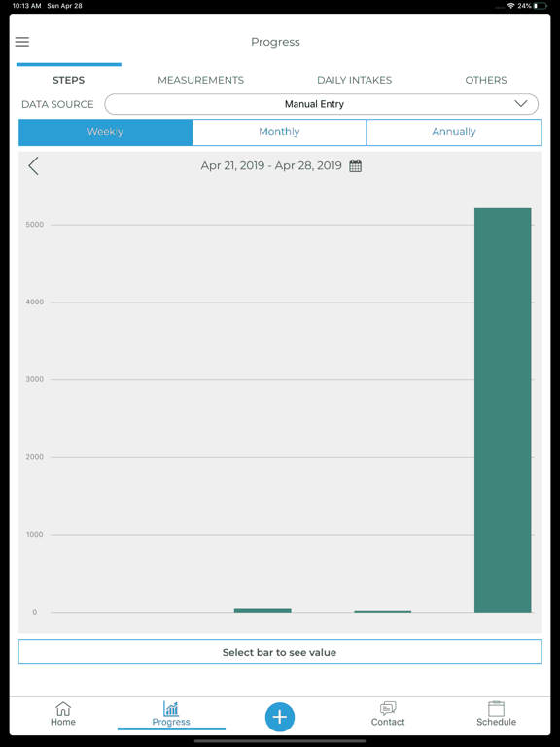Open the Apr 21 - Apr 28 date range
The image size is (560, 747).
[x=271, y=165]
